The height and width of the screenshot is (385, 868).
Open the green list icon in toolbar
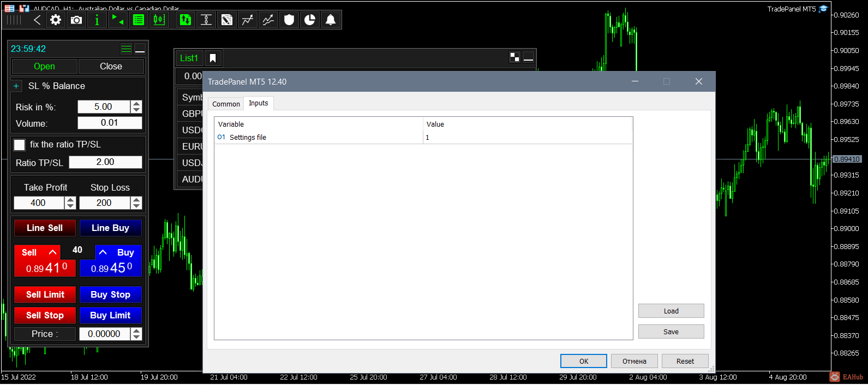[139, 20]
